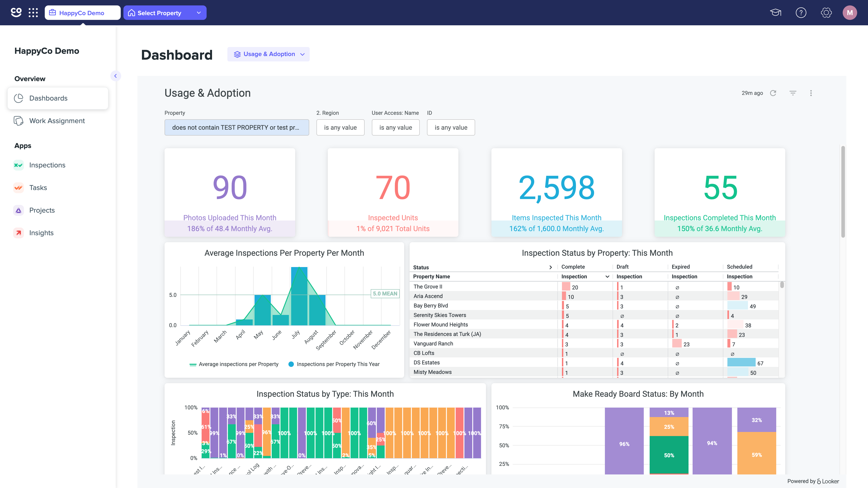Toggle Average inspections per Property legend
Image resolution: width=868 pixels, height=488 pixels.
point(234,364)
